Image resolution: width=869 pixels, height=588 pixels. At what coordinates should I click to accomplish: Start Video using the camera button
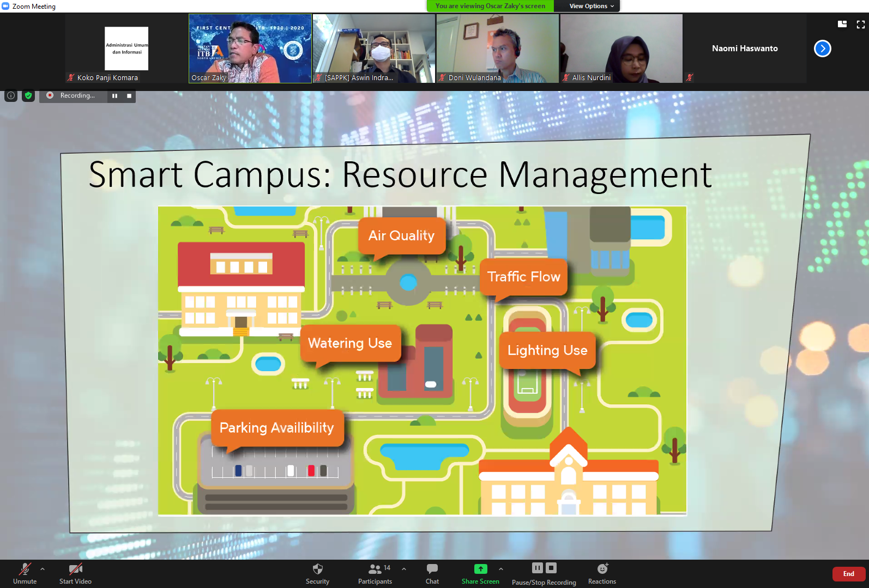pyautogui.click(x=75, y=573)
